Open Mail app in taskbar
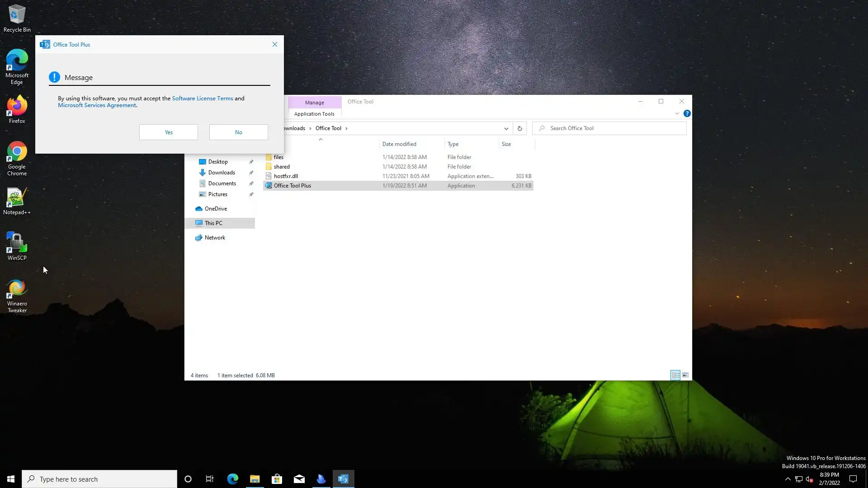The image size is (868, 488). [299, 479]
